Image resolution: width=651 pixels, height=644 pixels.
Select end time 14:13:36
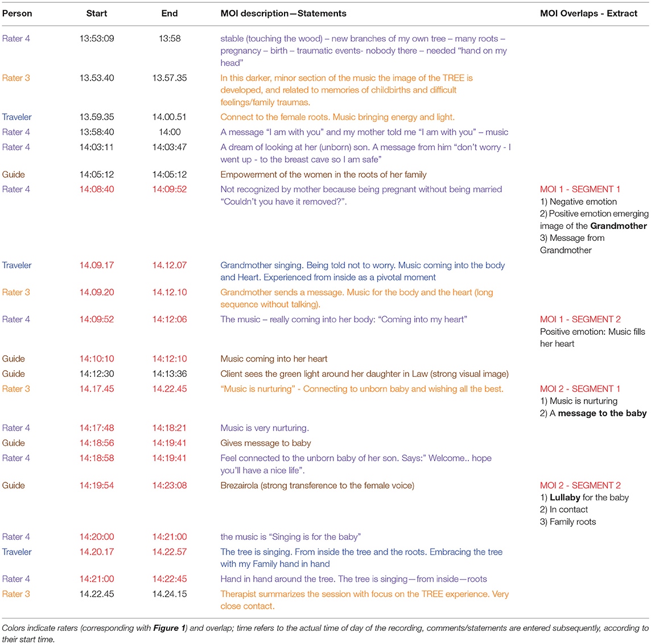(x=170, y=374)
